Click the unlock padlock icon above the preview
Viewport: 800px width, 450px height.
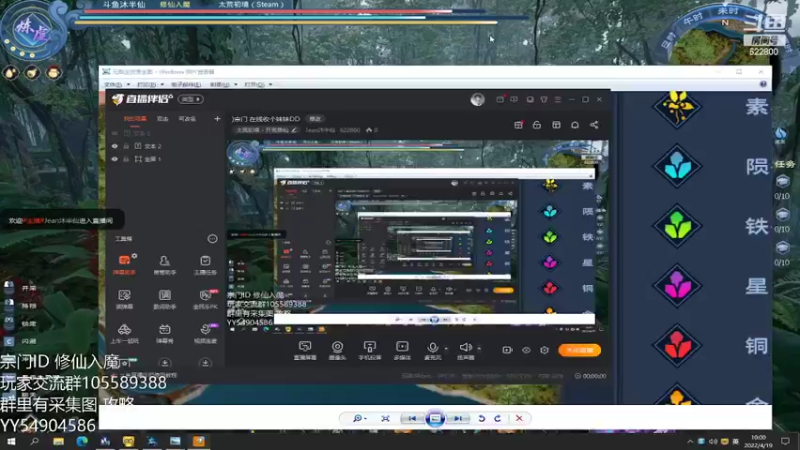[x=537, y=125]
